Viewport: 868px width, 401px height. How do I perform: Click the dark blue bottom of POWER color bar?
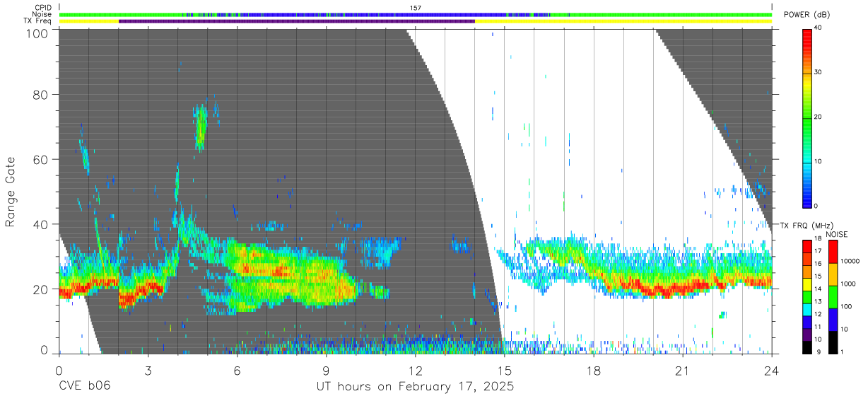pos(807,201)
